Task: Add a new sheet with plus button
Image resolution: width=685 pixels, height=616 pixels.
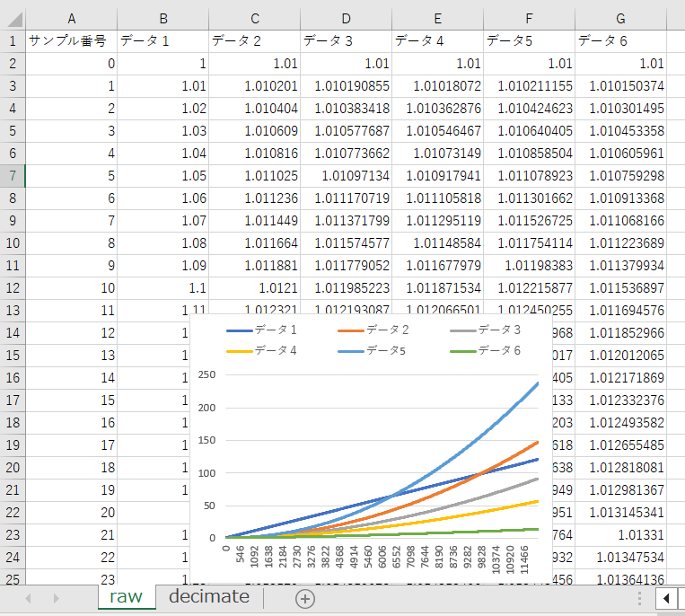Action: click(x=305, y=599)
